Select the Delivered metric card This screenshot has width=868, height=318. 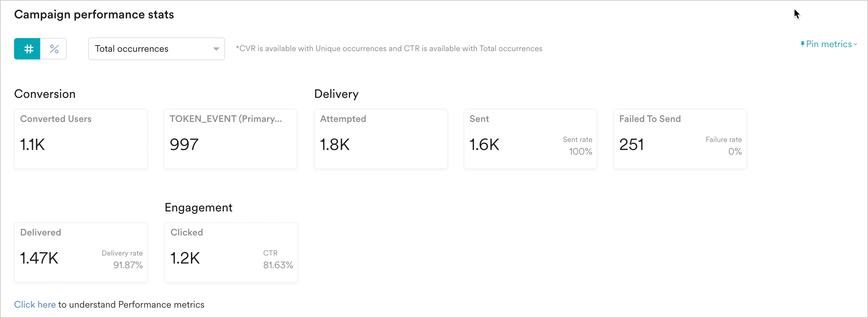click(80, 253)
